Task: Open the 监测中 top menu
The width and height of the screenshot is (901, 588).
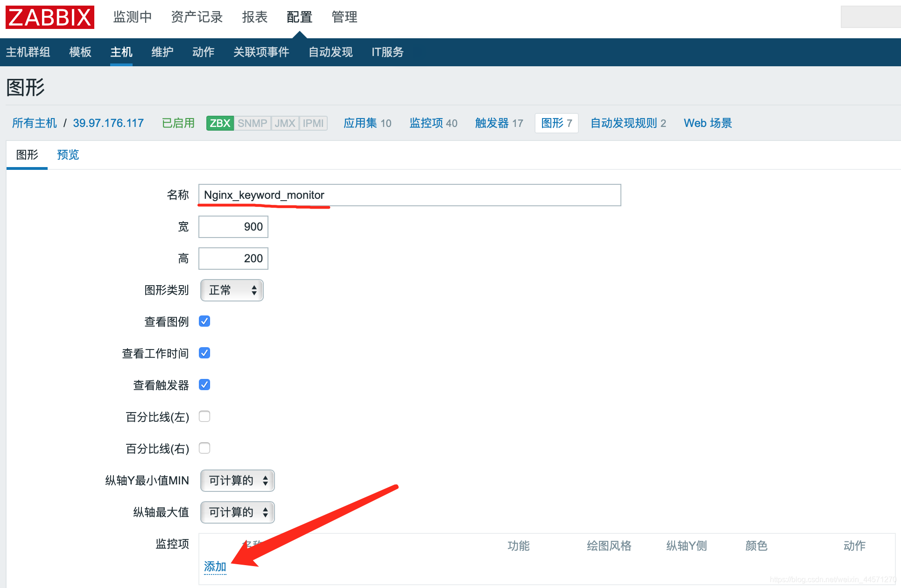Action: pos(133,17)
